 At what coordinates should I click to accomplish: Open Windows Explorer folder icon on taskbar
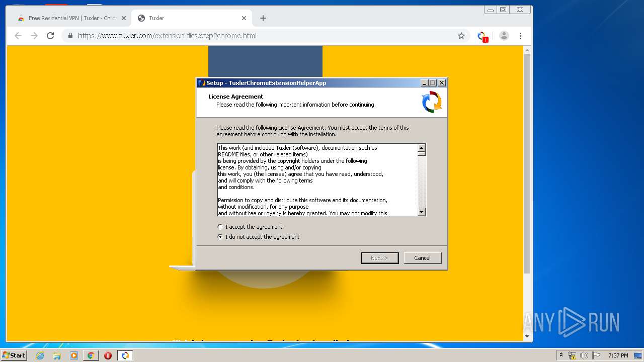point(57,355)
